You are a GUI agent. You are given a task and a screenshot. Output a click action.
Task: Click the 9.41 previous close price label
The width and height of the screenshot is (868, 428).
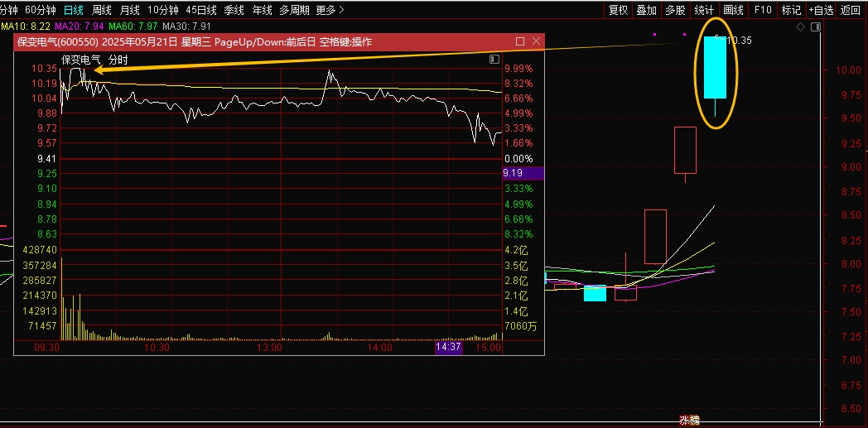pyautogui.click(x=47, y=159)
